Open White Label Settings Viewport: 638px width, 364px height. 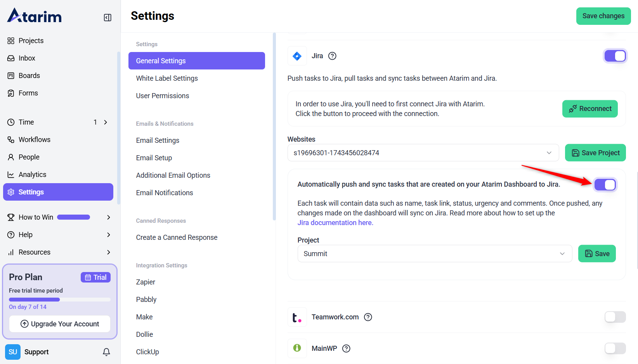[167, 78]
